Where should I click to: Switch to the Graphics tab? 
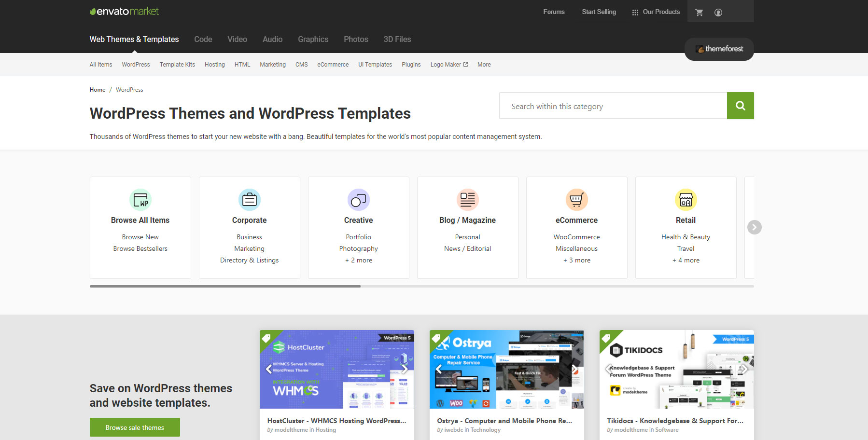coord(313,40)
